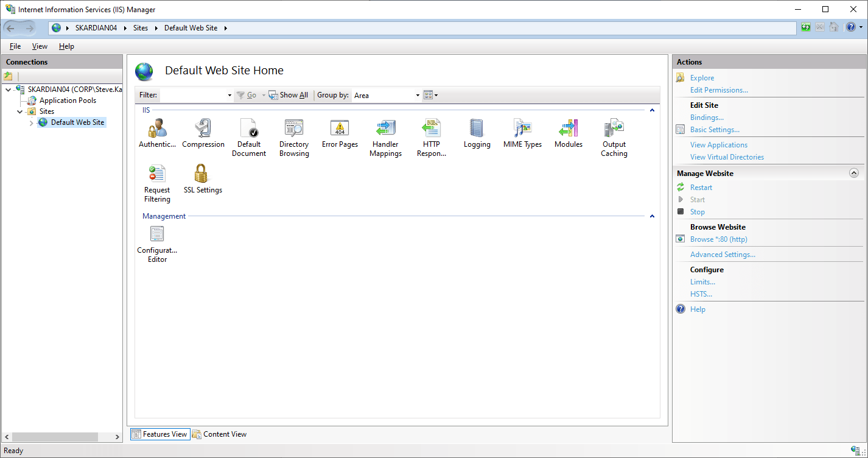Viewport: 868px width, 458px height.
Task: Click View Applications link
Action: tap(719, 145)
